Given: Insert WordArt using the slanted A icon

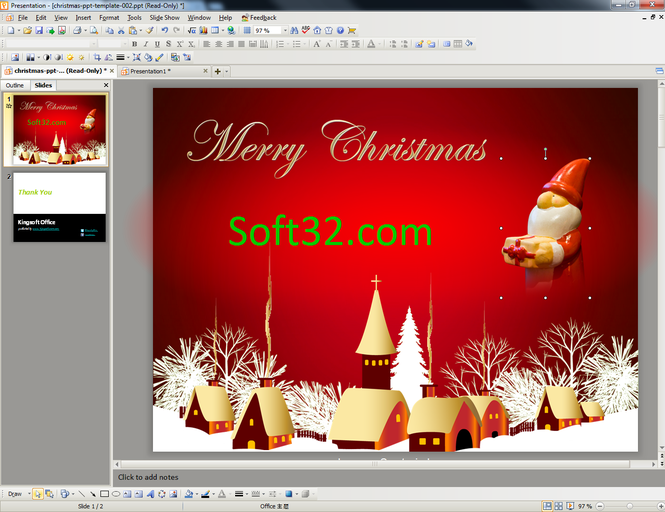Looking at the screenshot, I should pos(150,494).
